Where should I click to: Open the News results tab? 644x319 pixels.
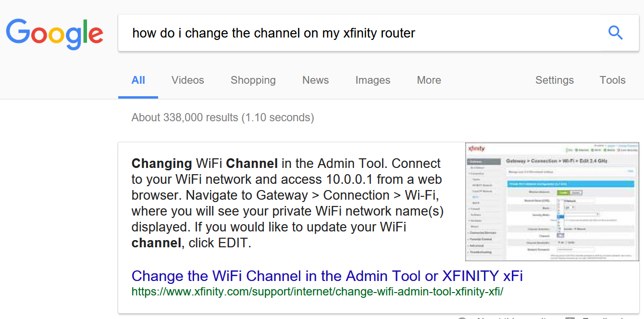(315, 80)
